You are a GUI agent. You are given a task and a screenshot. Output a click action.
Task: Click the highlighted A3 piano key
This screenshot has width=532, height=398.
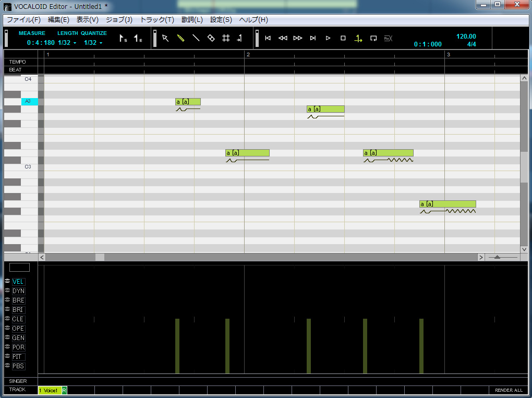(x=30, y=101)
